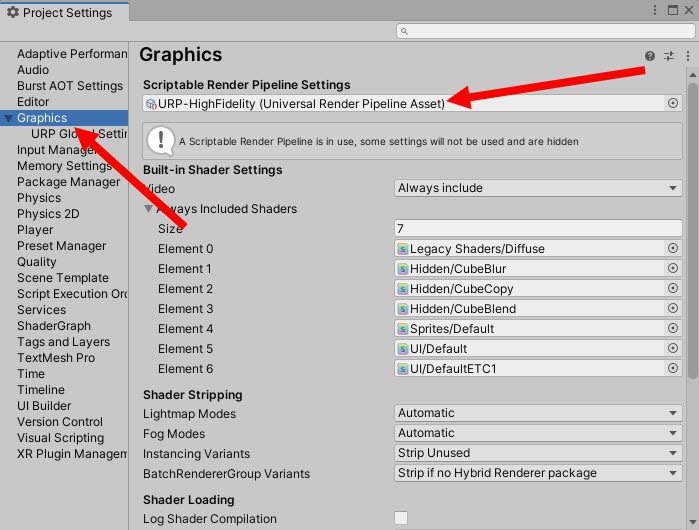The height and width of the screenshot is (530, 699).
Task: Open object picker for Element 1 shader
Action: [x=673, y=268]
